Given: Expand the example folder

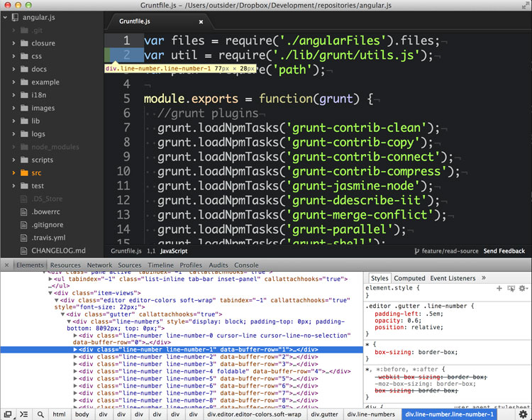Looking at the screenshot, I should point(13,82).
